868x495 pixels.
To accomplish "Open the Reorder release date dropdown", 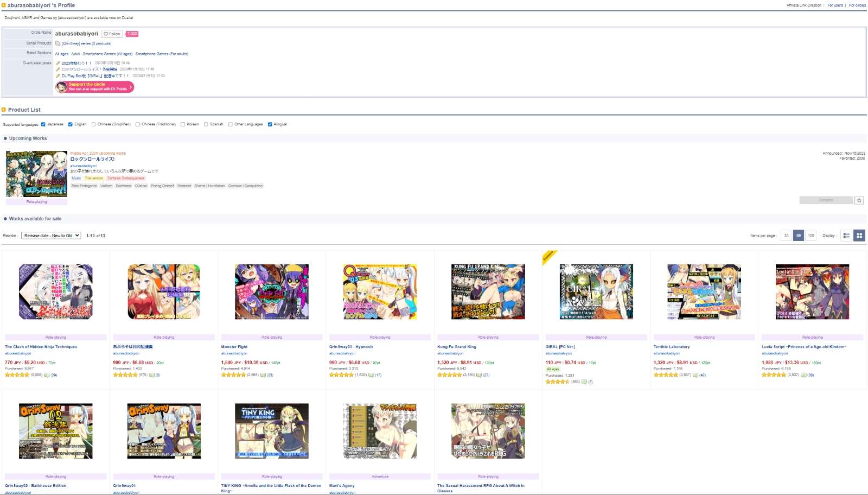I will click(x=51, y=236).
